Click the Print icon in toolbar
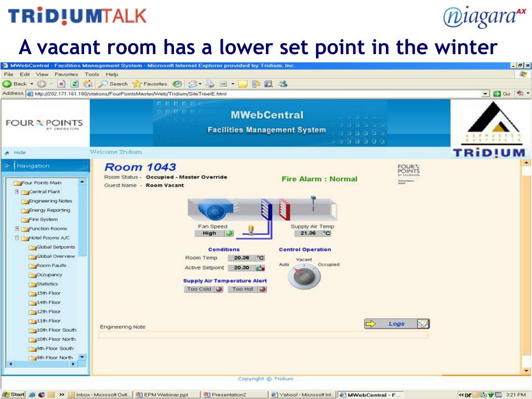The image size is (532, 399). [x=210, y=84]
